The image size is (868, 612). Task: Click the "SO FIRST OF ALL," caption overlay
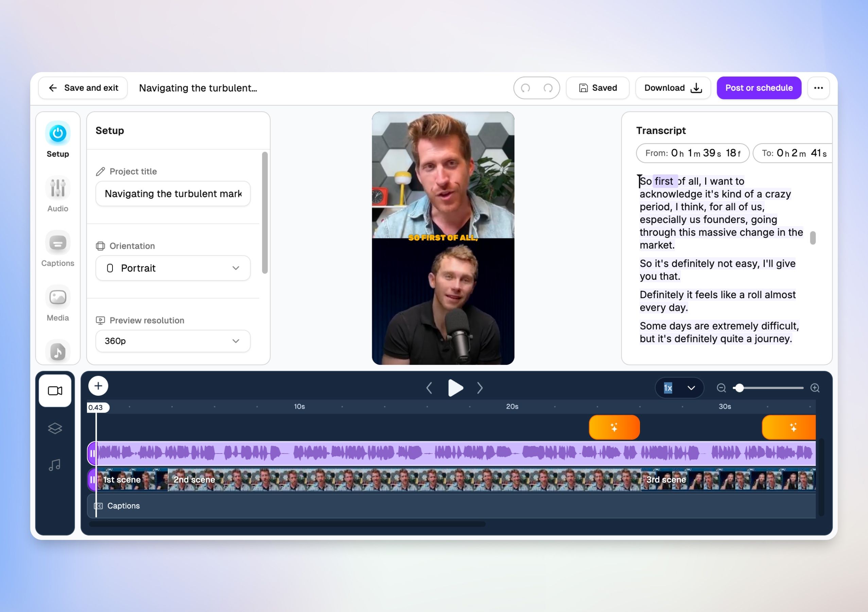tap(443, 238)
